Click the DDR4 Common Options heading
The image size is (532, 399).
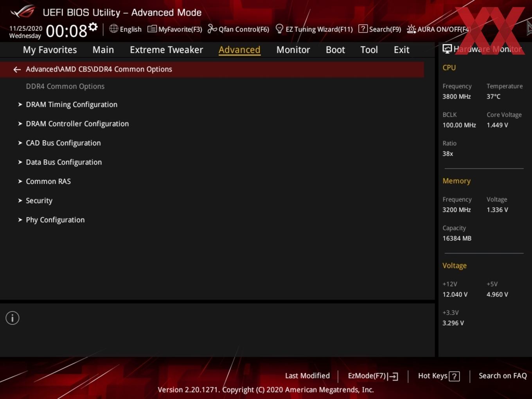(65, 86)
